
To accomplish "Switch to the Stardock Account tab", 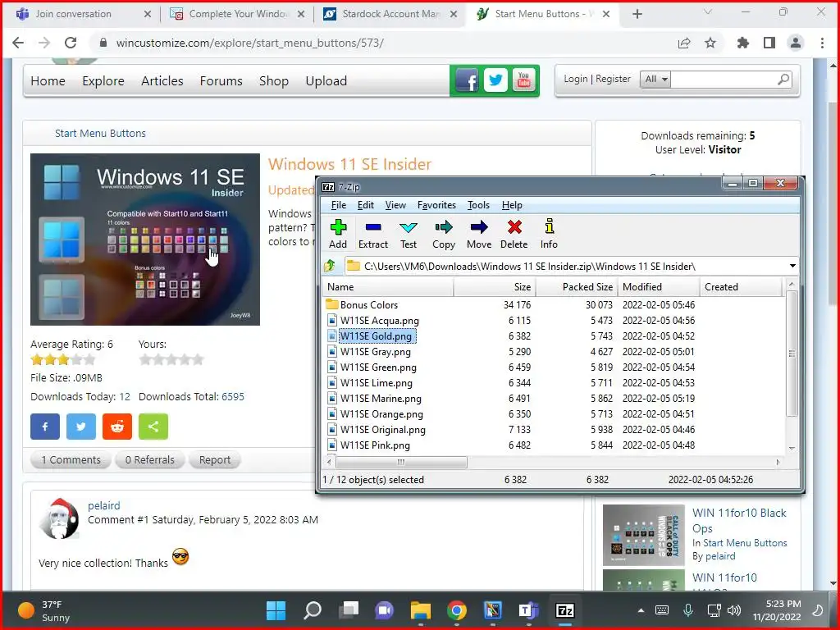I will 391,14.
